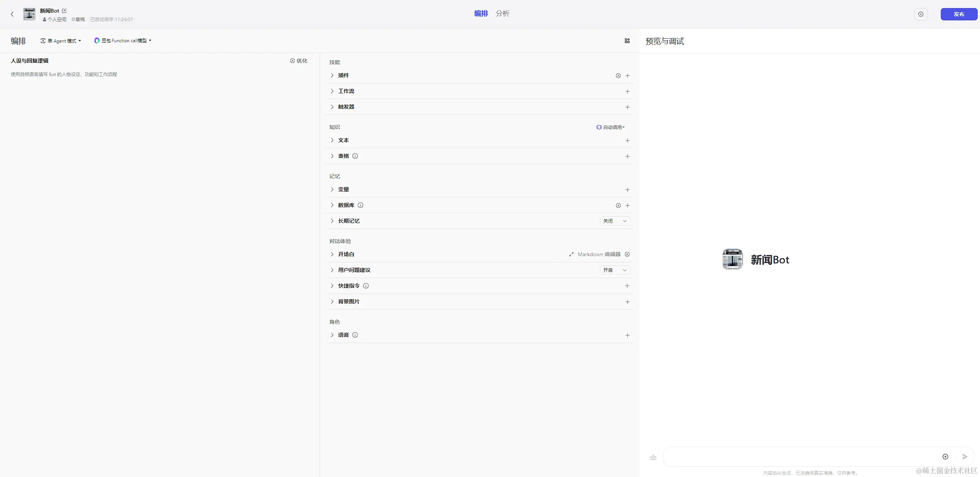
Task: Select the 编排 tab
Action: coord(481,13)
